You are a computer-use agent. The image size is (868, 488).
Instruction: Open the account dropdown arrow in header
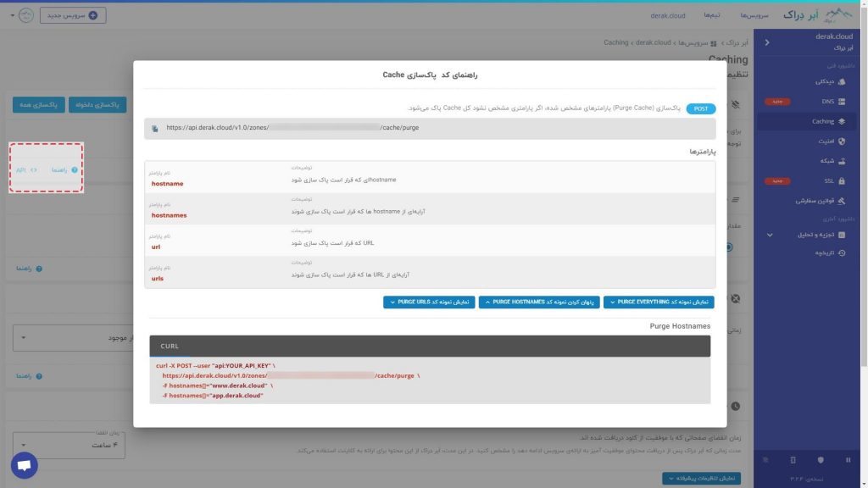[12, 15]
